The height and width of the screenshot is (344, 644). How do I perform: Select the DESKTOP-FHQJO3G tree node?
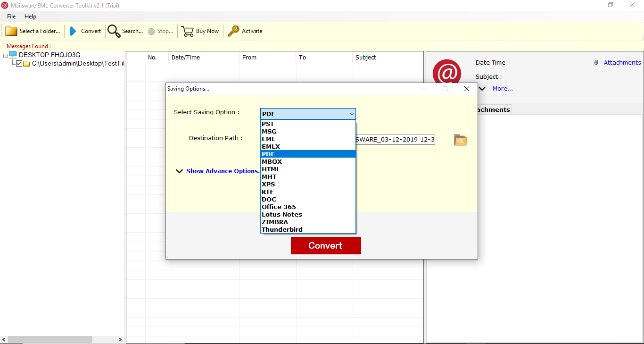[x=50, y=55]
